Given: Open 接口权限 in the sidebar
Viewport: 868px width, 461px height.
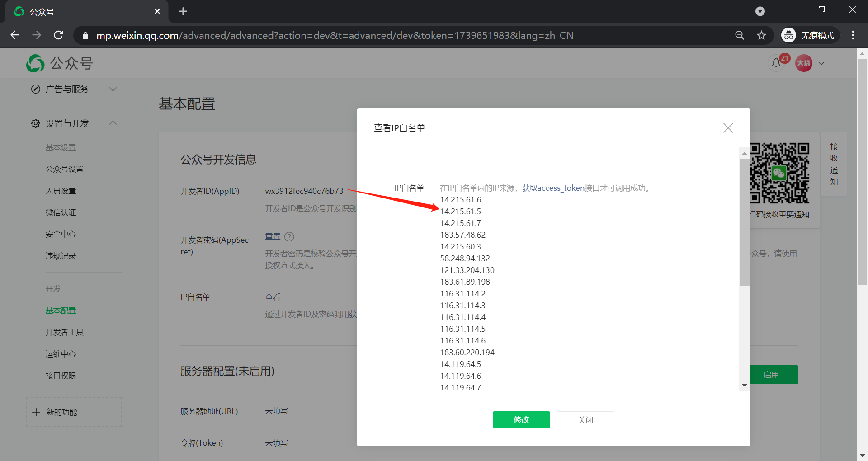Looking at the screenshot, I should [61, 376].
